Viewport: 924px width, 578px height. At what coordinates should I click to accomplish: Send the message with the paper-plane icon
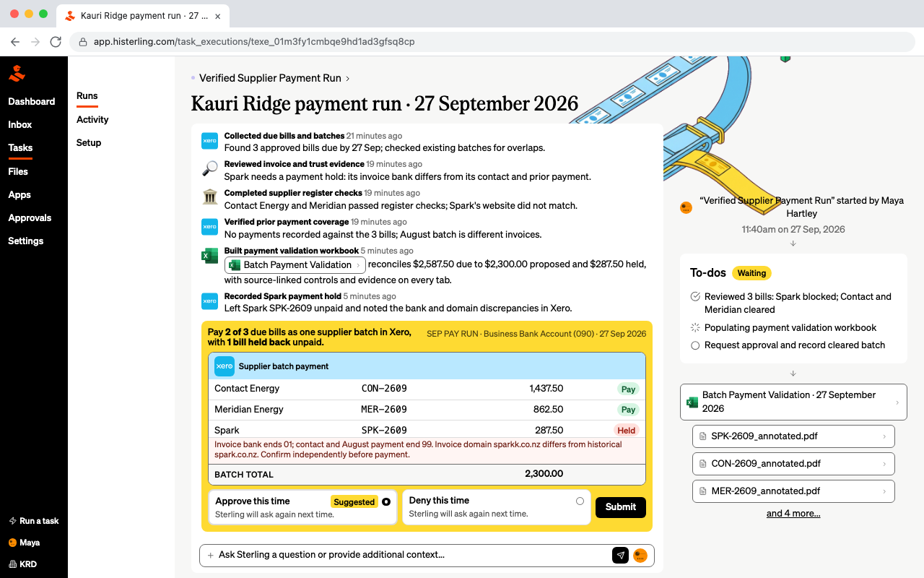620,555
